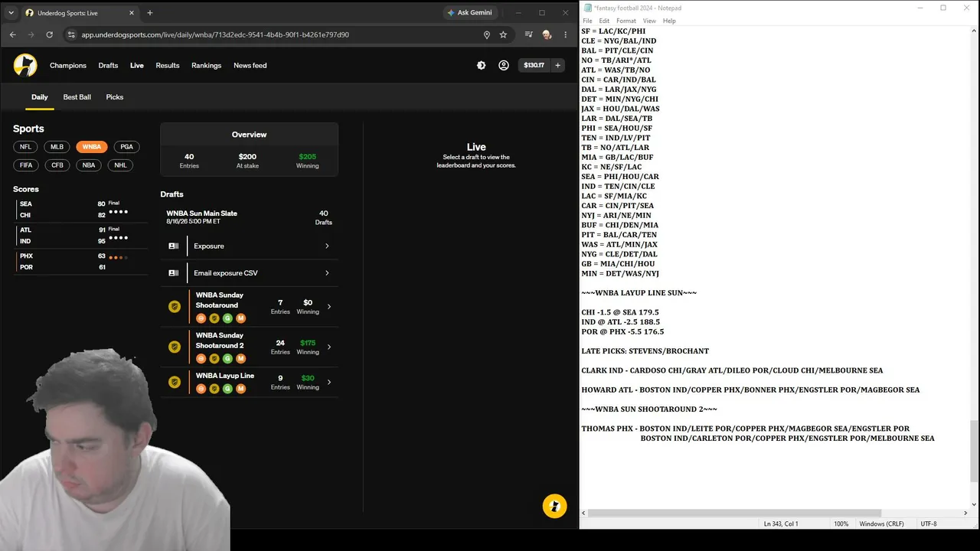Click the plus icon to add funds
The height and width of the screenshot is (551, 980).
[x=557, y=66]
